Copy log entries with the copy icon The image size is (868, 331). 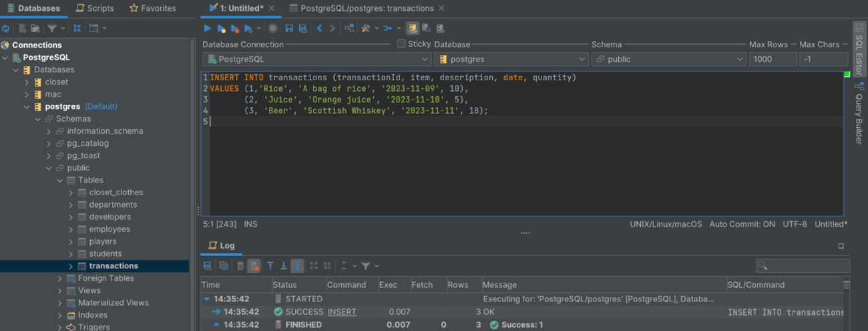click(x=224, y=265)
